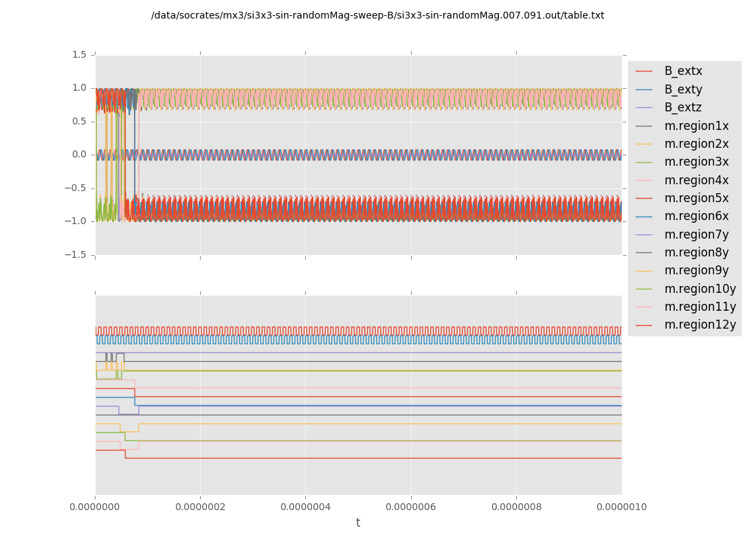Screen dimensions: 756x550
Task: Click the m.region9y legend label
Action: click(x=696, y=270)
